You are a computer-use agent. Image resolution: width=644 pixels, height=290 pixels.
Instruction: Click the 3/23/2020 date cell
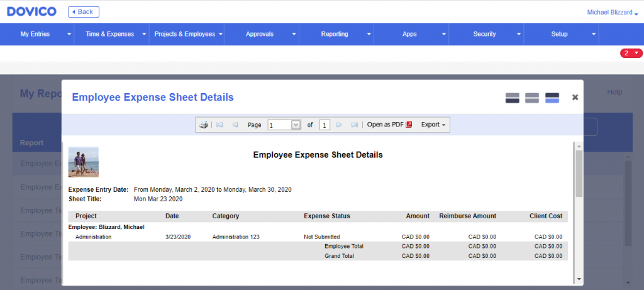(178, 237)
